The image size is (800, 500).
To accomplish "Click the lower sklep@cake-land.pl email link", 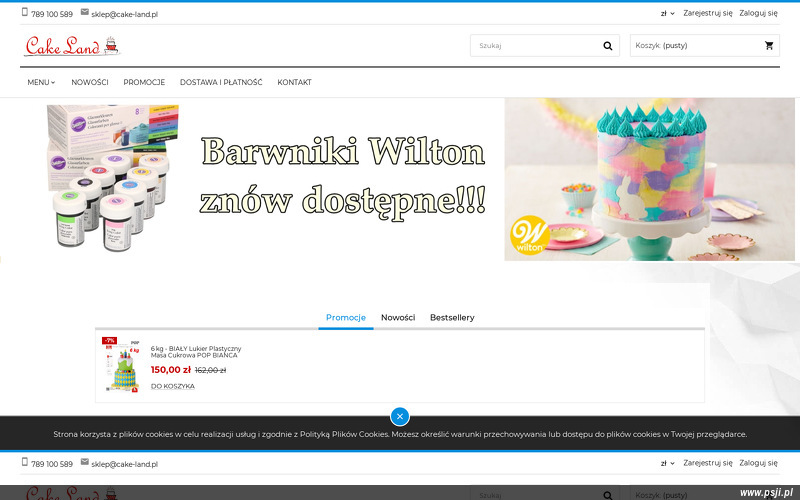I will pos(124,464).
